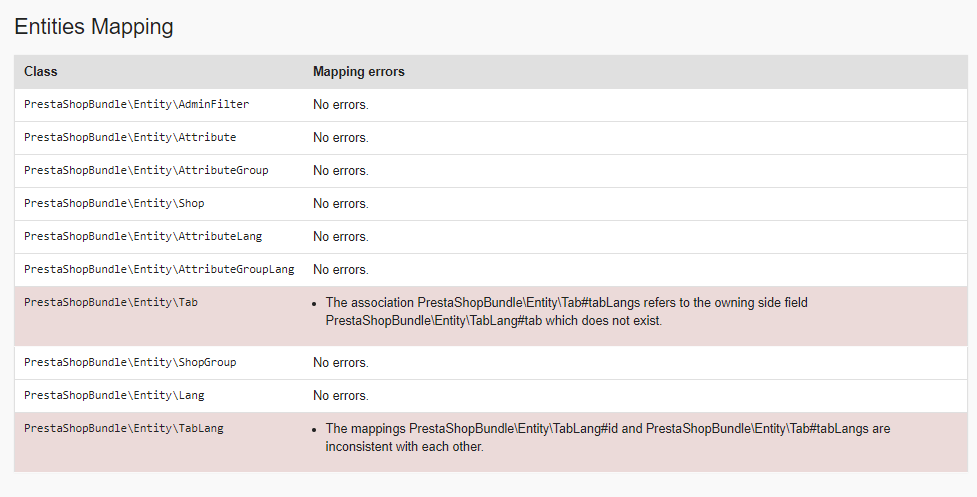Viewport: 977px width, 497px height.
Task: Click "No errors." in the Shop row
Action: pyautogui.click(x=340, y=203)
